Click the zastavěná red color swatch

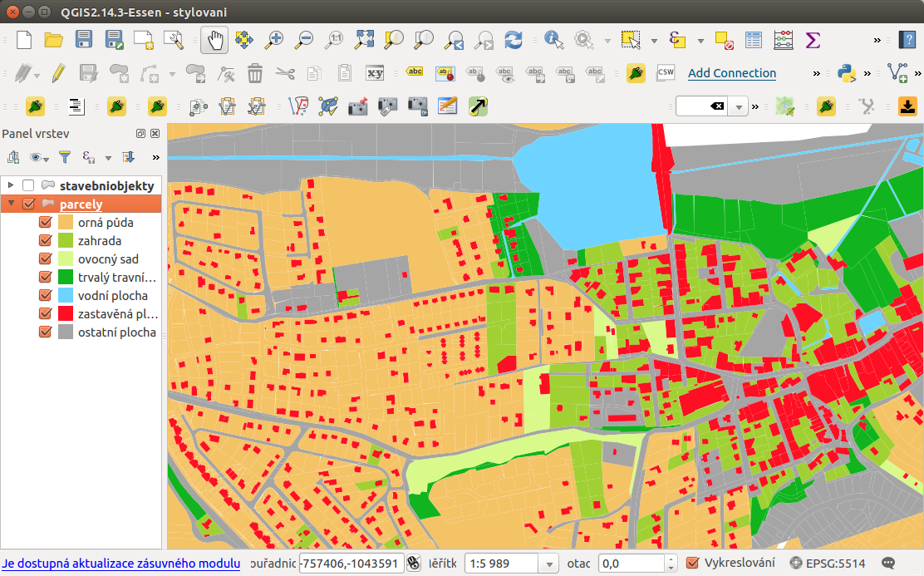click(66, 313)
